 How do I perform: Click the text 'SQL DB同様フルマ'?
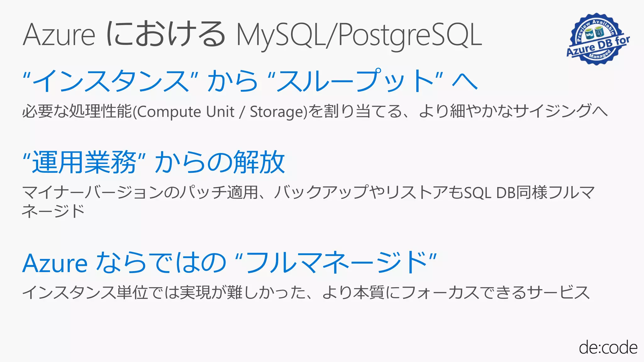coord(529,192)
